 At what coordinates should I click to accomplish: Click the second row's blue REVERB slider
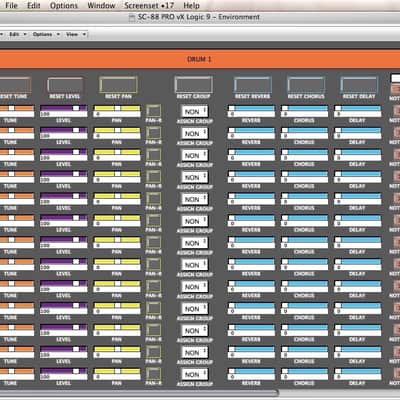(251, 133)
